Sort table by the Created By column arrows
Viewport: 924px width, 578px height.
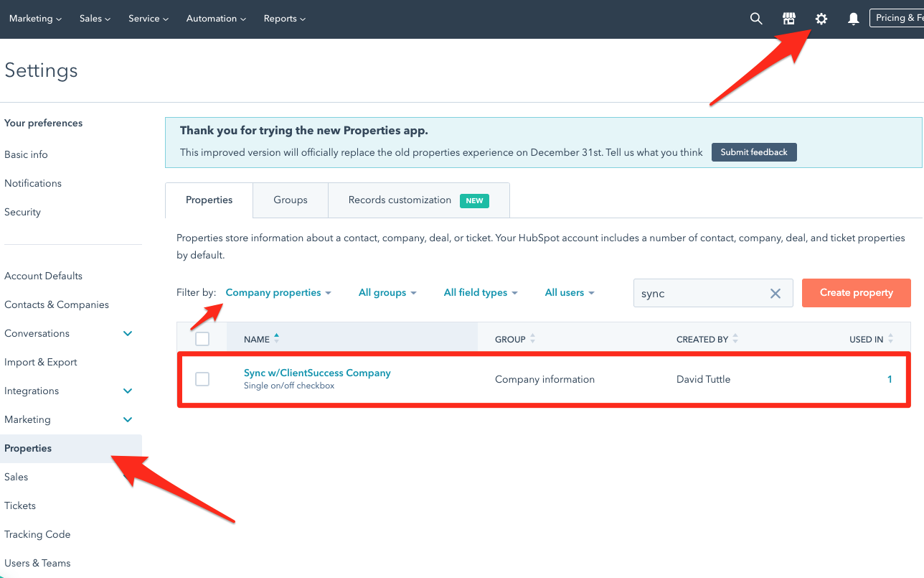point(735,339)
